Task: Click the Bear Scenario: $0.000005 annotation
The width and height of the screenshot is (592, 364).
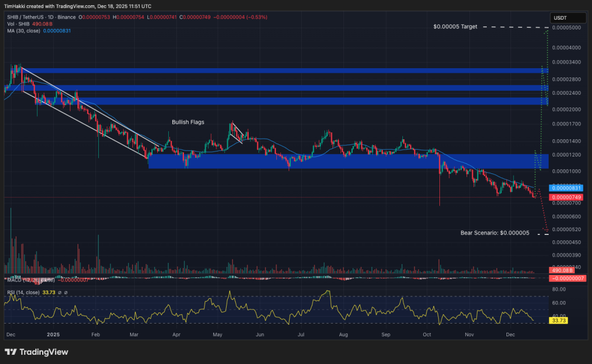Action: click(x=494, y=233)
